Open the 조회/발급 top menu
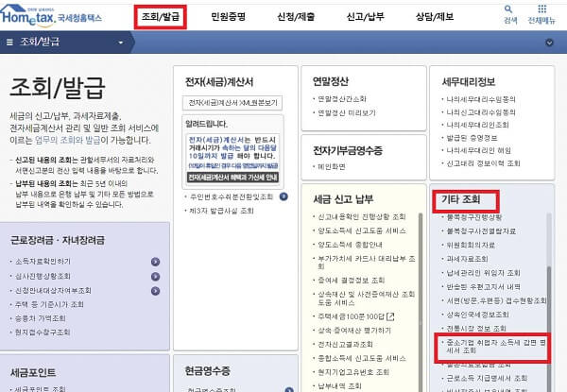This screenshot has width=567, height=392. (x=161, y=17)
